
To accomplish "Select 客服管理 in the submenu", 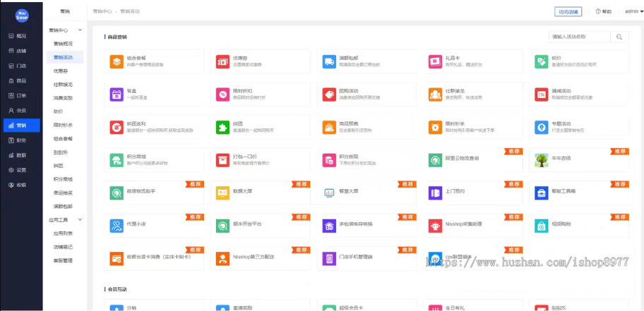I will (64, 260).
